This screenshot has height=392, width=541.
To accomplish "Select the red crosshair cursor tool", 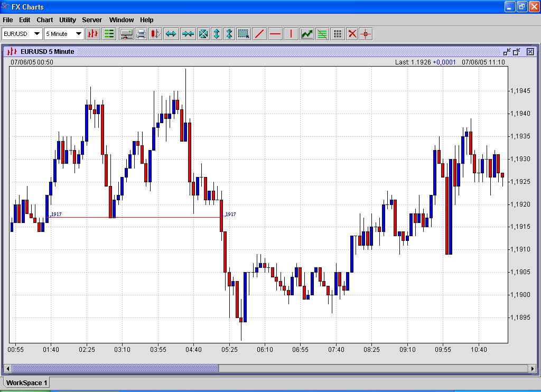I will click(x=366, y=34).
